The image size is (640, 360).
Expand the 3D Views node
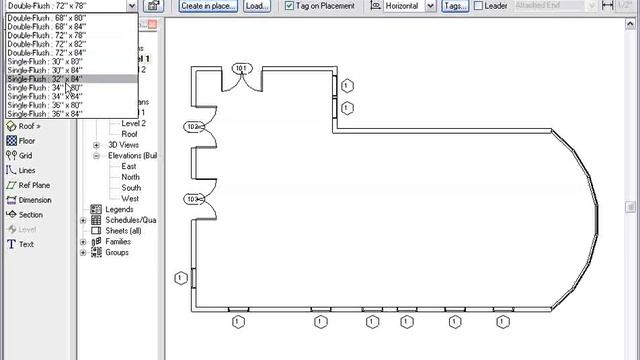point(96,145)
